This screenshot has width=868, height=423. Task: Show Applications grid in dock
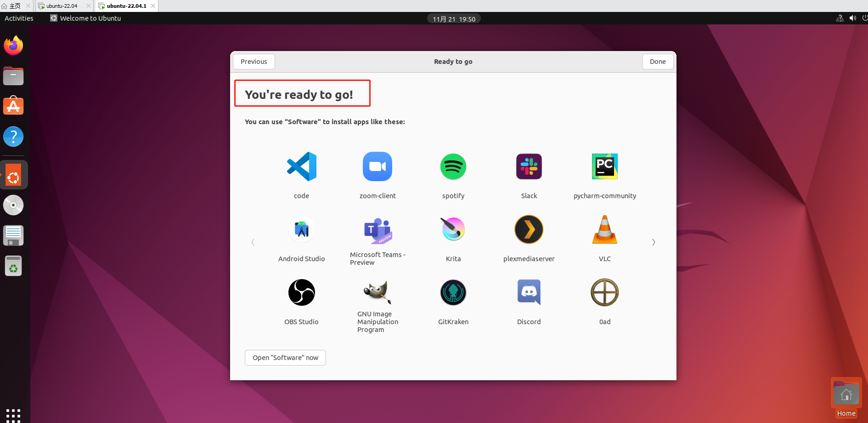[13, 415]
